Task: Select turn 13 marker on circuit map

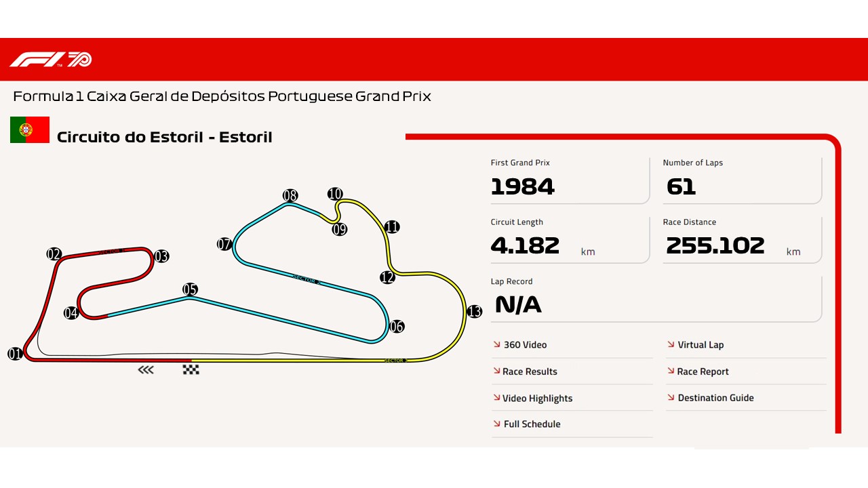Action: click(x=475, y=312)
